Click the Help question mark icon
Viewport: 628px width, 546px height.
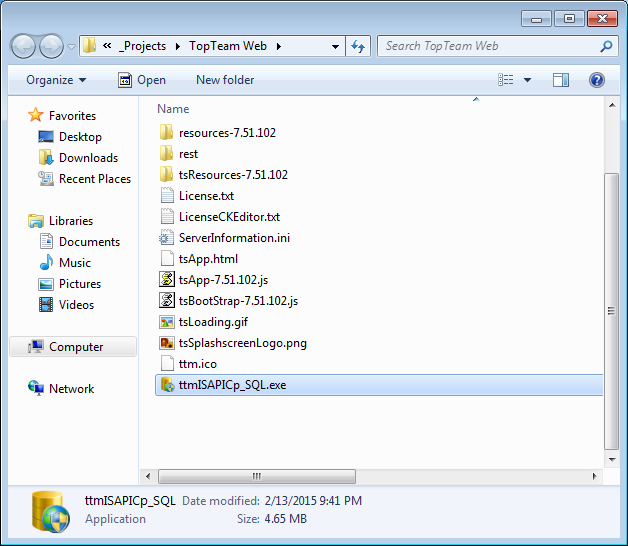[597, 80]
